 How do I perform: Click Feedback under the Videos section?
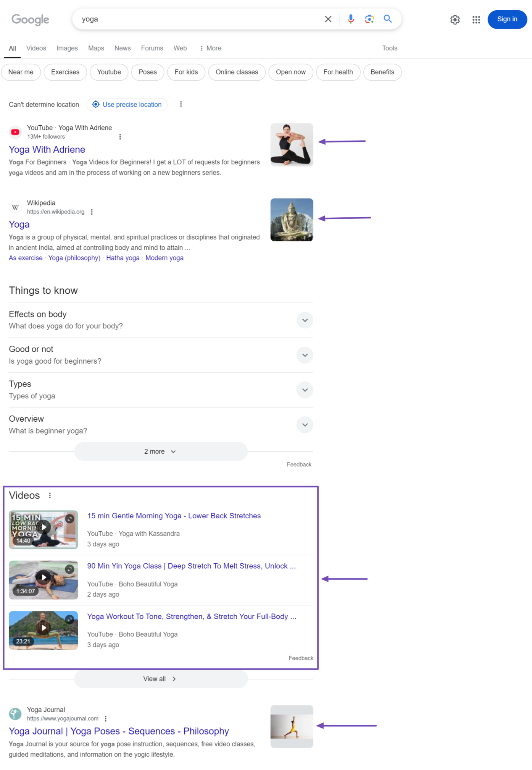(x=301, y=658)
